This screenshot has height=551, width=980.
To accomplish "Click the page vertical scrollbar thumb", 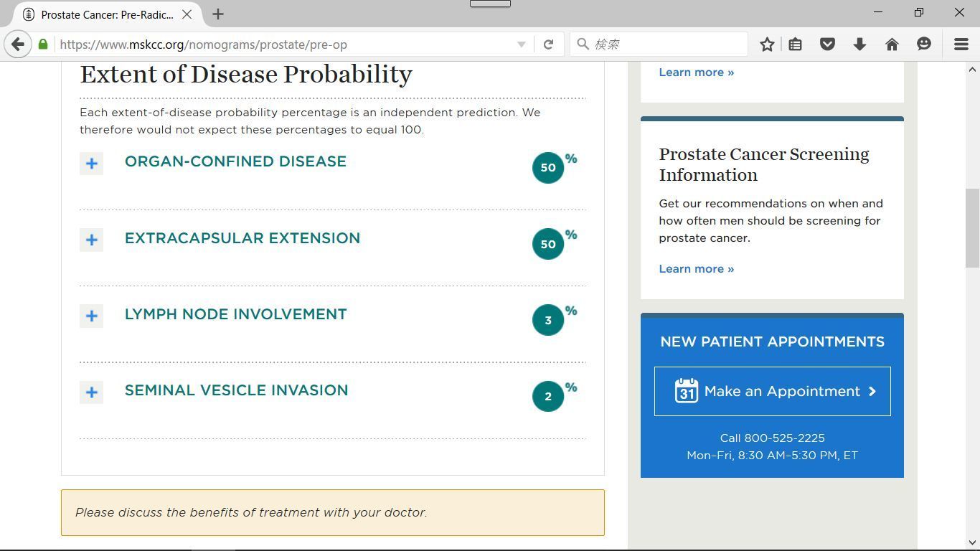I will [972, 228].
